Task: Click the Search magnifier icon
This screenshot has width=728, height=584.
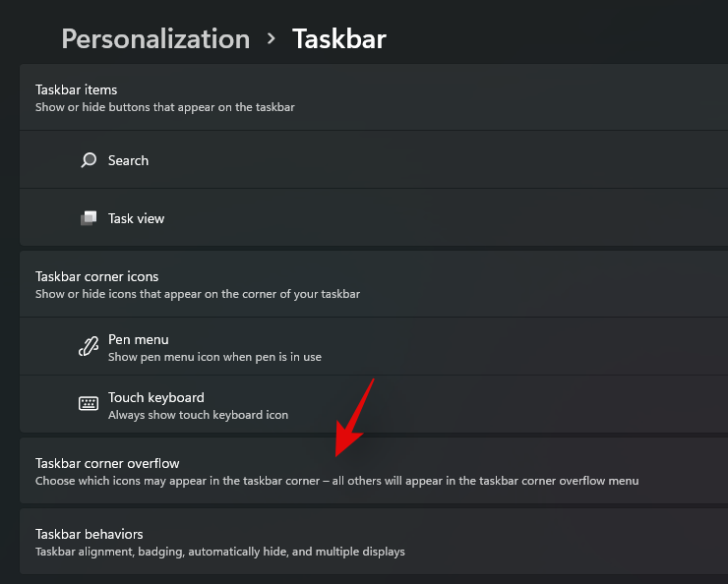Action: click(89, 160)
